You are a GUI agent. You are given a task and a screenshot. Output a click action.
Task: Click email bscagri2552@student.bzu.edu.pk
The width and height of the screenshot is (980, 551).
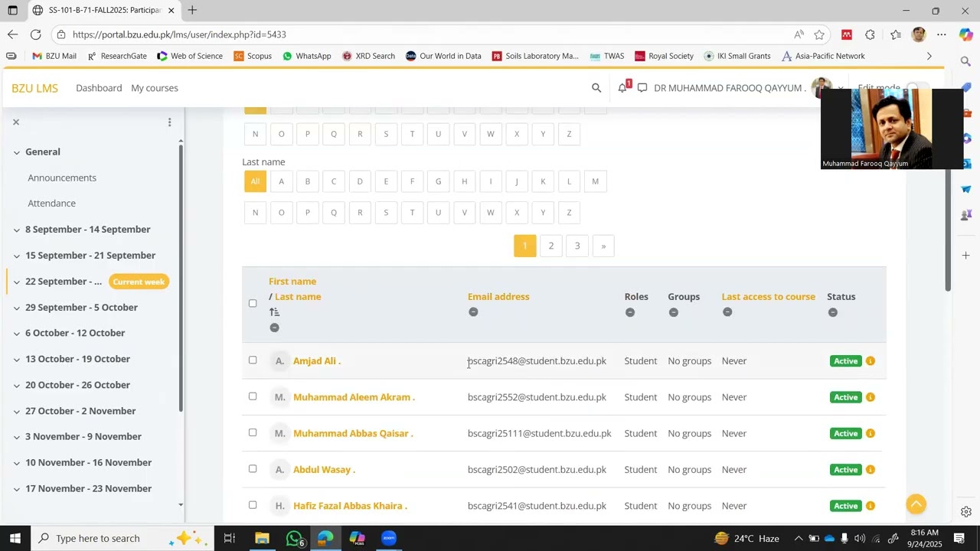pyautogui.click(x=537, y=397)
